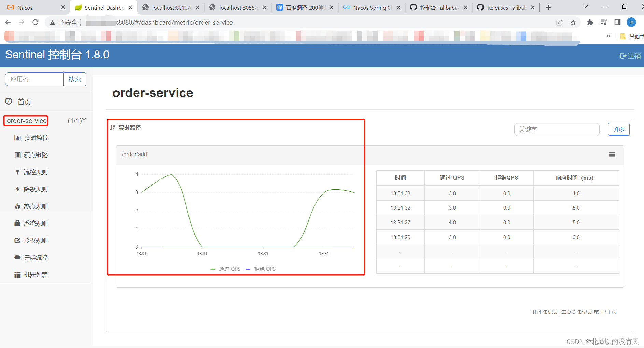
Task: Toggle the 通过 QPS legend series
Action: click(225, 269)
